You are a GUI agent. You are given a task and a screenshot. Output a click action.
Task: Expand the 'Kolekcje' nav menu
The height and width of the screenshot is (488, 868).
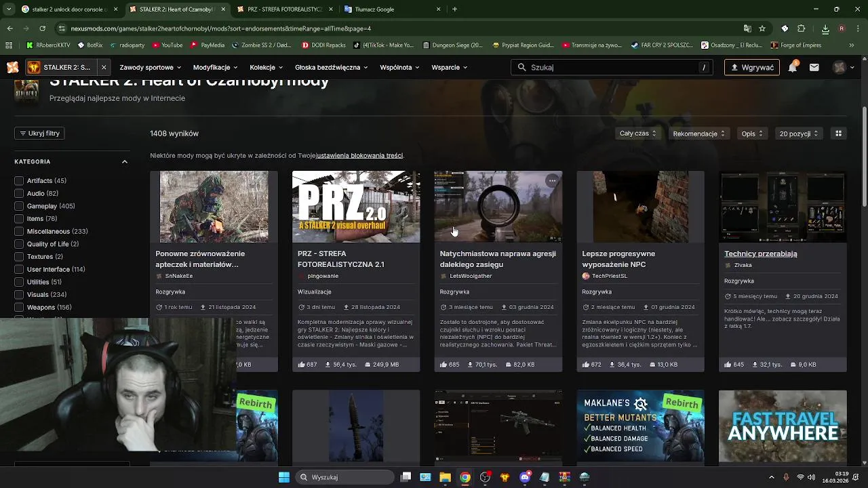(267, 67)
